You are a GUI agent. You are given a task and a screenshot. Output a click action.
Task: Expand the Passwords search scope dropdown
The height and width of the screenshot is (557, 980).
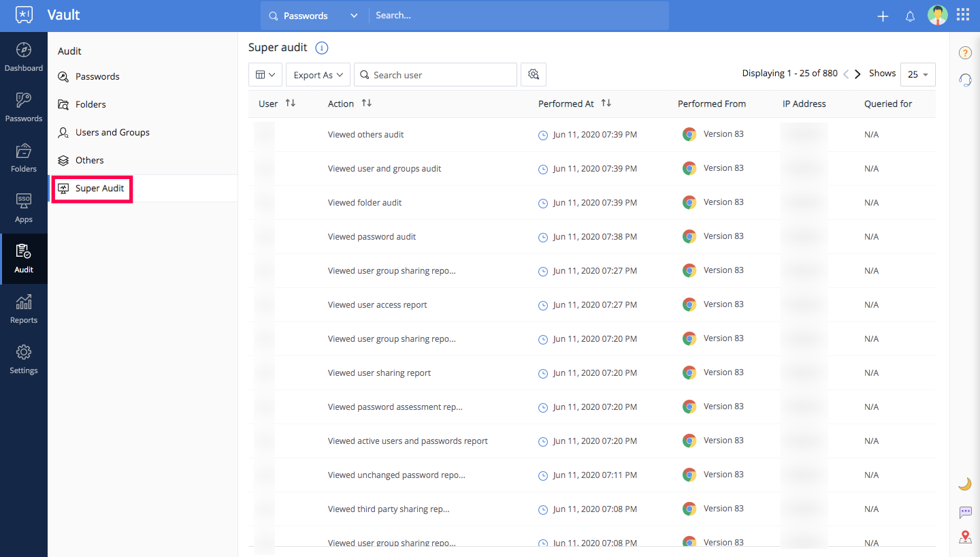click(313, 16)
